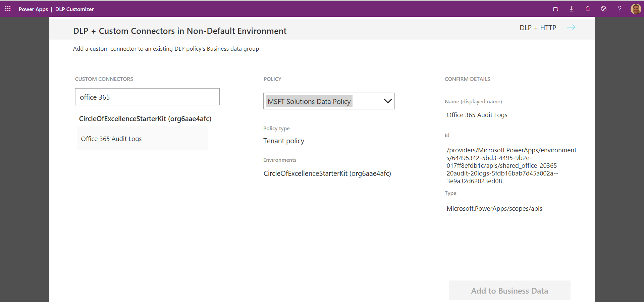
Task: Click the user profile avatar
Action: 636,9
